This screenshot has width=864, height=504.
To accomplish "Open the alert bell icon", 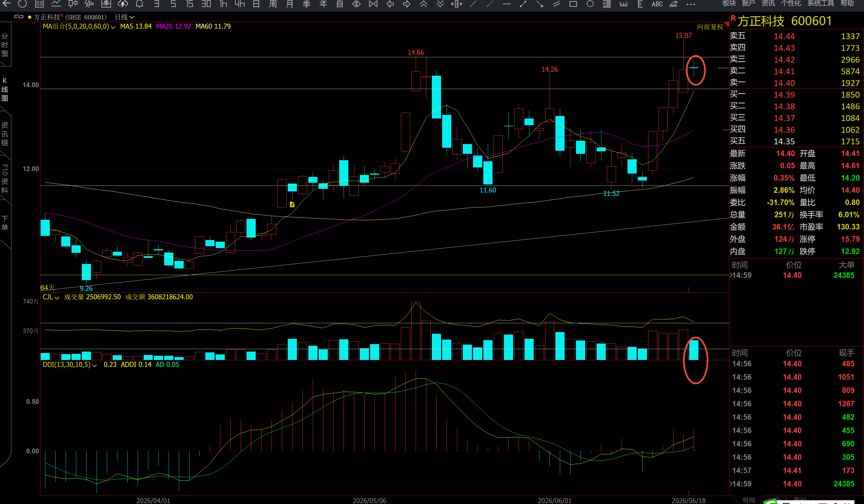I will (139, 4).
